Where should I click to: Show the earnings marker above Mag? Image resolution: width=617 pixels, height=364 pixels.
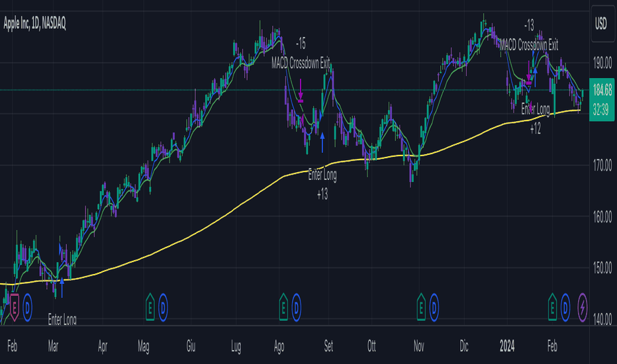pyautogui.click(x=150, y=307)
